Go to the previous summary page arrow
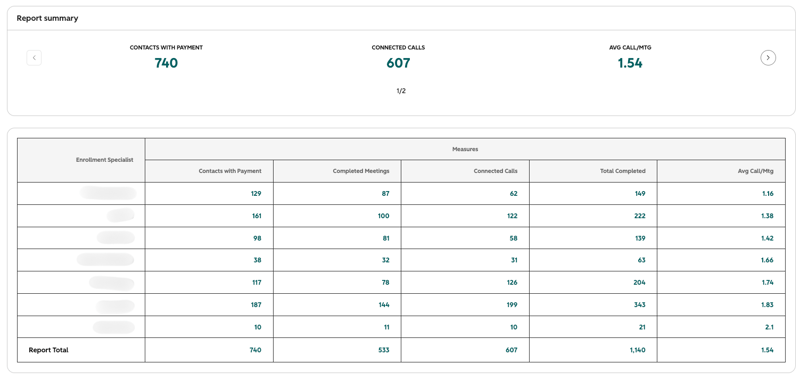 pos(34,58)
